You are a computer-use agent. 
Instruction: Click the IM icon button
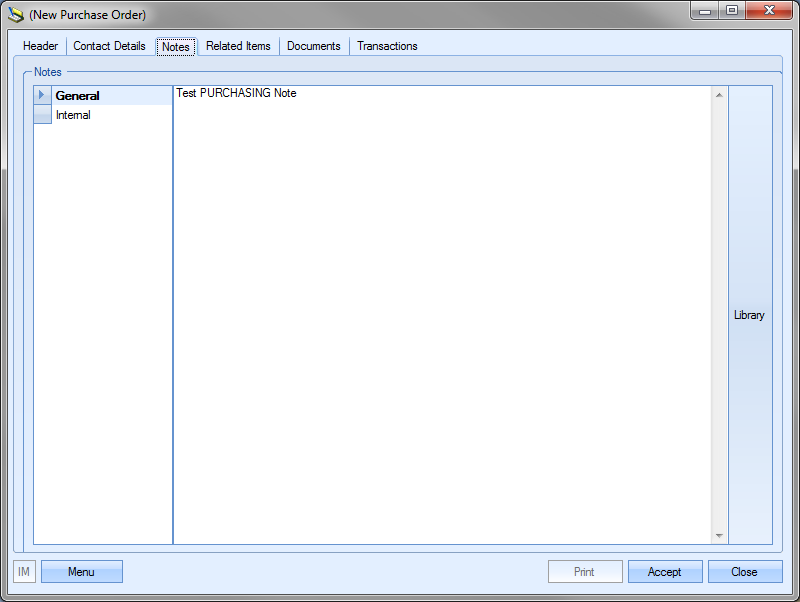click(x=24, y=571)
